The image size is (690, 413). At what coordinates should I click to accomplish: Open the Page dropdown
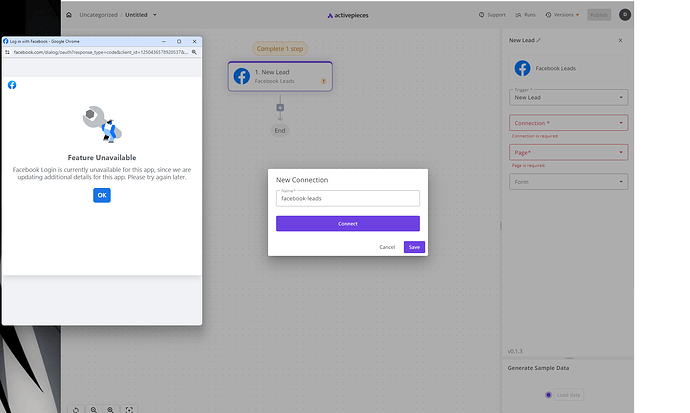click(x=569, y=153)
